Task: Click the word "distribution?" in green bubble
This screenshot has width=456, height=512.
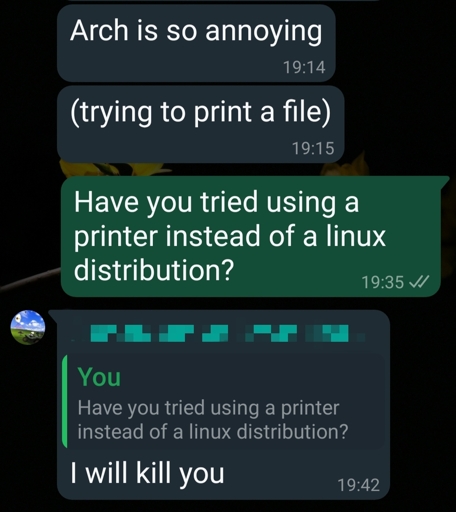Action: (x=154, y=270)
